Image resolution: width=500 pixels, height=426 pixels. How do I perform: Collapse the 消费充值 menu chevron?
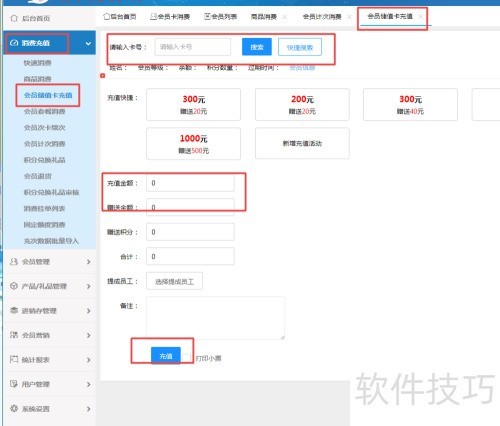(x=88, y=43)
